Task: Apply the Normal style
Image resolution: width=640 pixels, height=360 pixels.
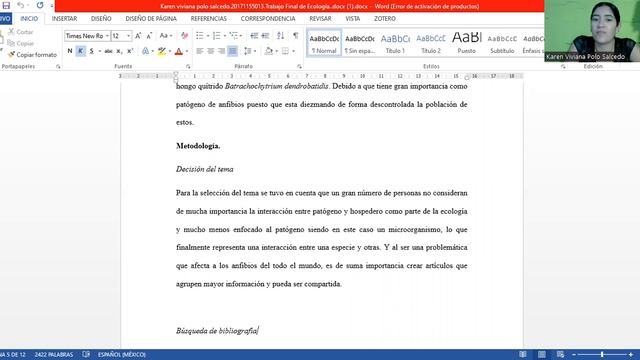Action: pos(324,43)
